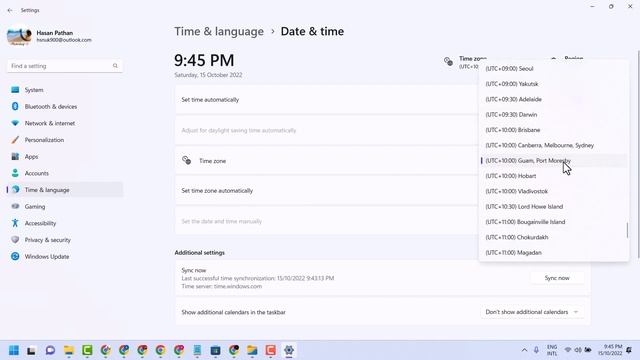The height and width of the screenshot is (360, 640).
Task: Click the search magnifier icon
Action: coord(115,66)
